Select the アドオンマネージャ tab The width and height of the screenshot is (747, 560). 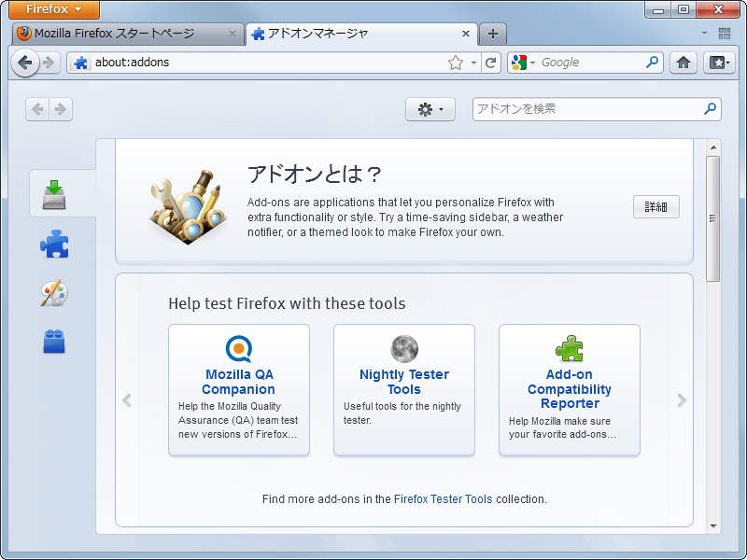(x=361, y=34)
